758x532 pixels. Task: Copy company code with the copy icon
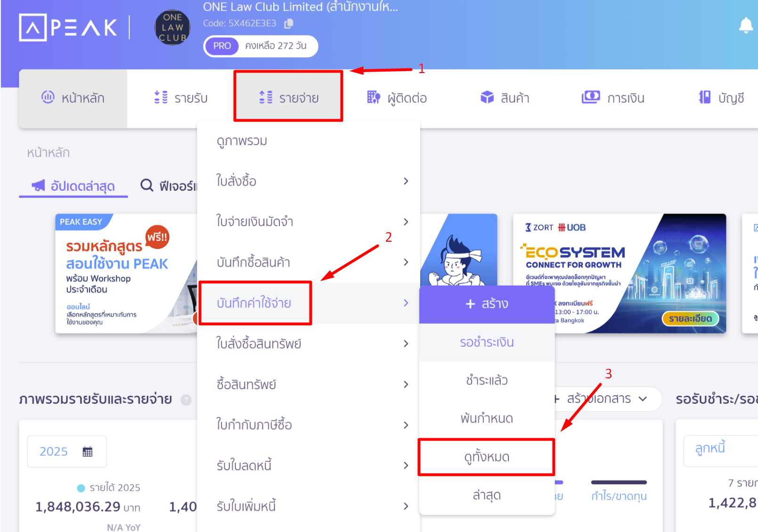pos(289,23)
